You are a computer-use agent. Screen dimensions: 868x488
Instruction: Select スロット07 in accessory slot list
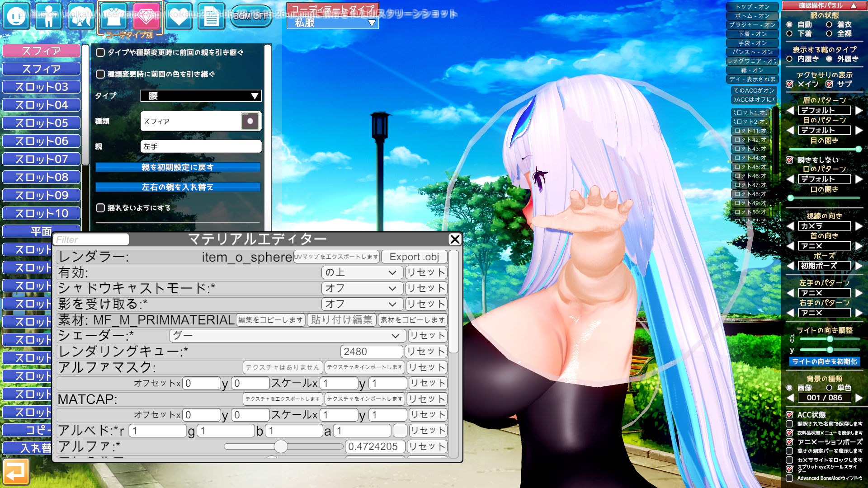tap(42, 159)
